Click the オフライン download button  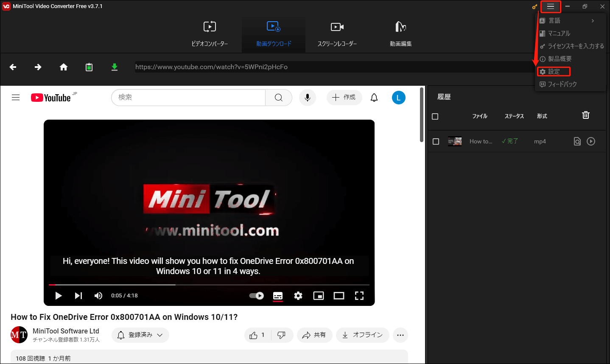(x=362, y=335)
